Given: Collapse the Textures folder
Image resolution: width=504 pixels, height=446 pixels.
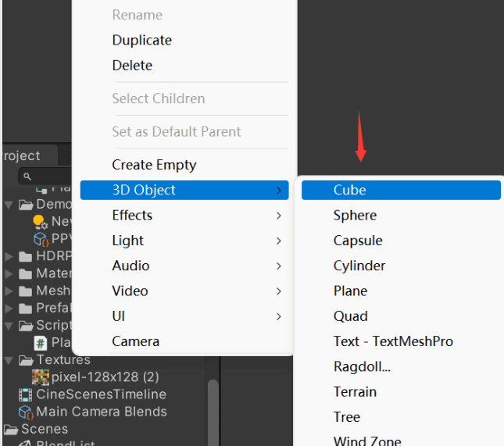Looking at the screenshot, I should click(x=9, y=360).
